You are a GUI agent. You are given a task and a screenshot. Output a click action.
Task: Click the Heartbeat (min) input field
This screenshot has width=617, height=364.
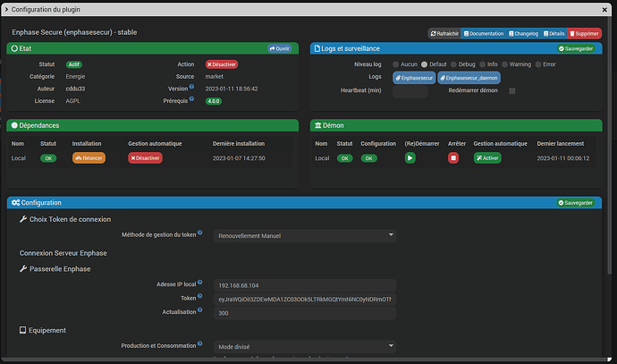(x=410, y=91)
